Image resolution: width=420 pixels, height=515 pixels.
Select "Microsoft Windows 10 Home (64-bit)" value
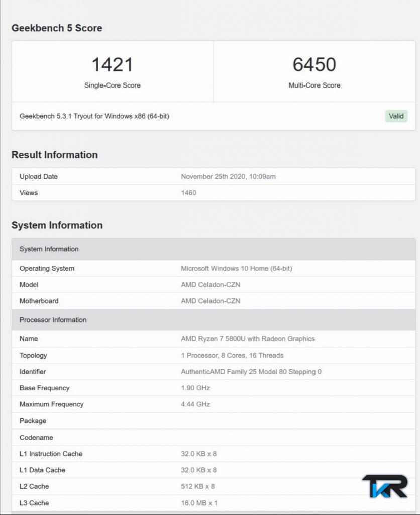point(237,269)
